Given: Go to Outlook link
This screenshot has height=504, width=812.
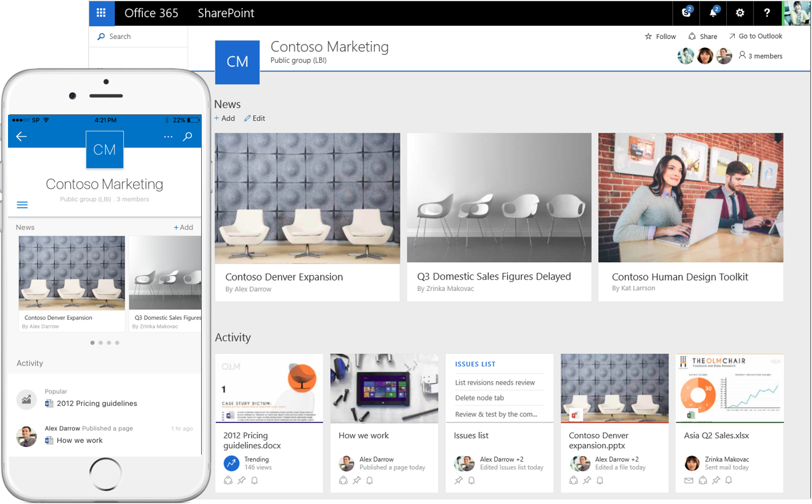Looking at the screenshot, I should click(x=755, y=36).
